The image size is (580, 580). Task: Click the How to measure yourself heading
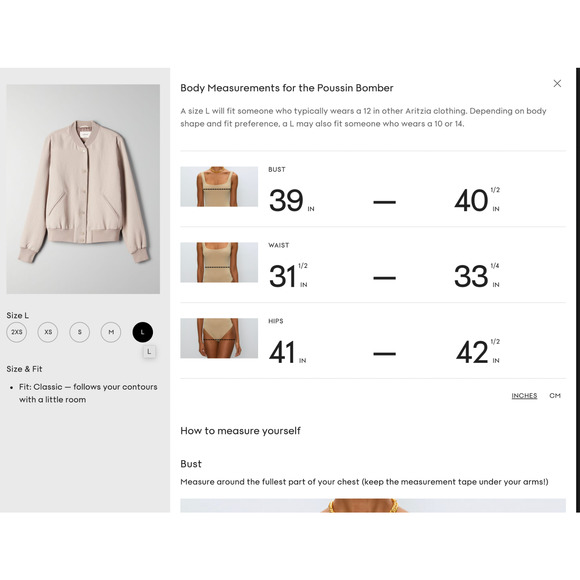tap(240, 431)
